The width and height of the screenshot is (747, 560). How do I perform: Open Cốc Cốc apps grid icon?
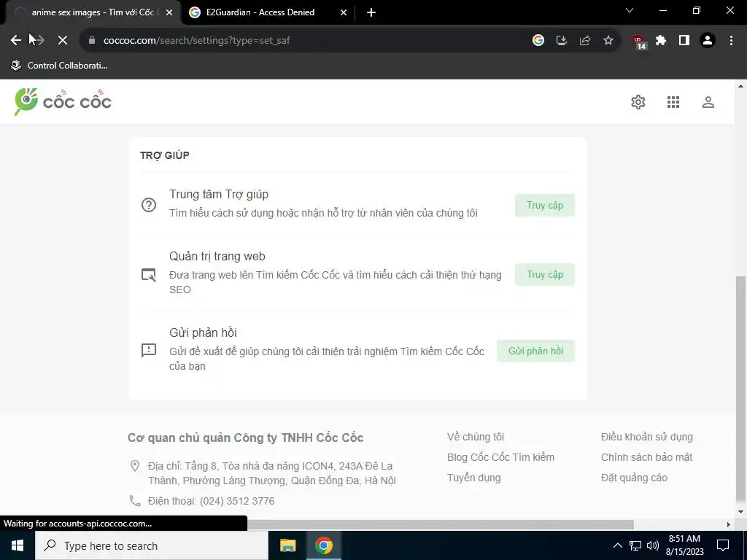coord(673,102)
